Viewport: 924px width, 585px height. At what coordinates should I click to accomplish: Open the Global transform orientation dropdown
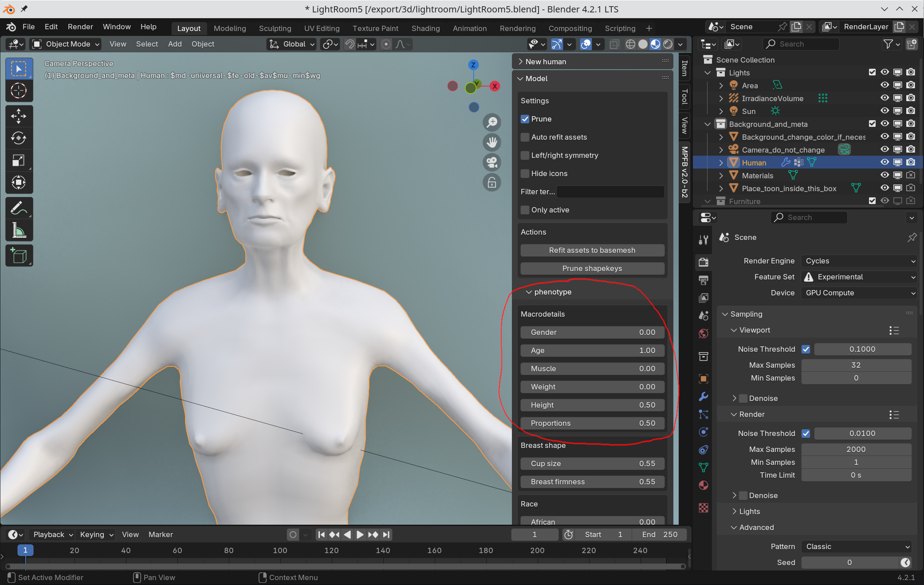pyautogui.click(x=292, y=44)
